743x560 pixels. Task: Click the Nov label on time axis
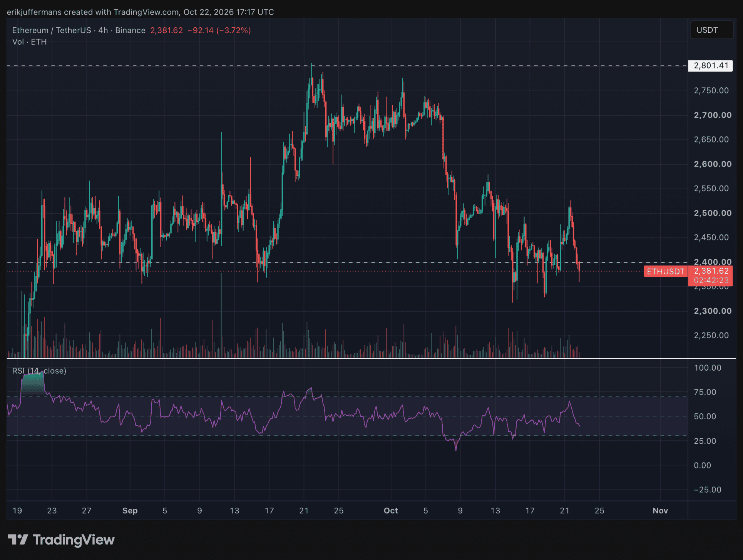[660, 511]
